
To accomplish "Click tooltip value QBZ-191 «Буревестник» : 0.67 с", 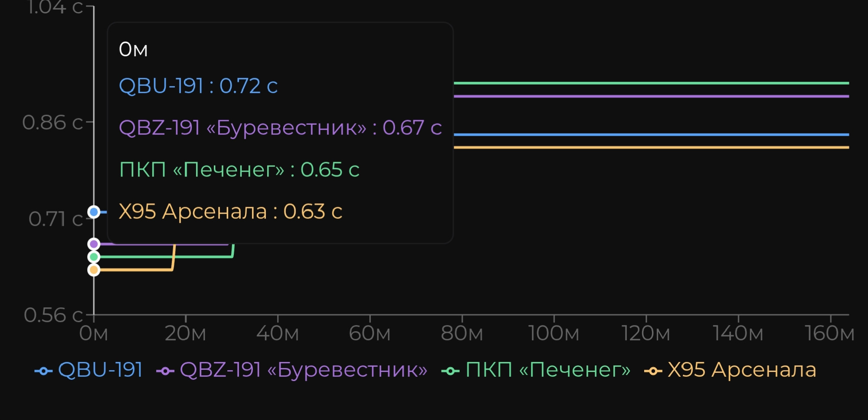I will tap(280, 128).
